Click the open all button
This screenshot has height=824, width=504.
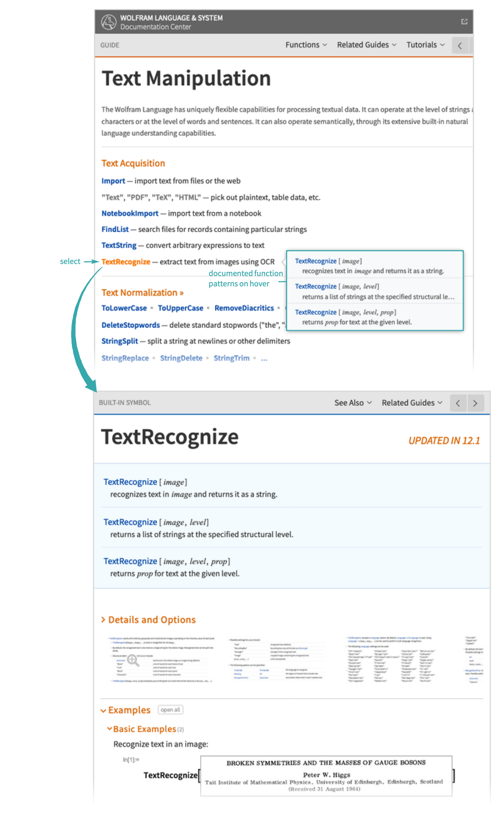click(170, 710)
